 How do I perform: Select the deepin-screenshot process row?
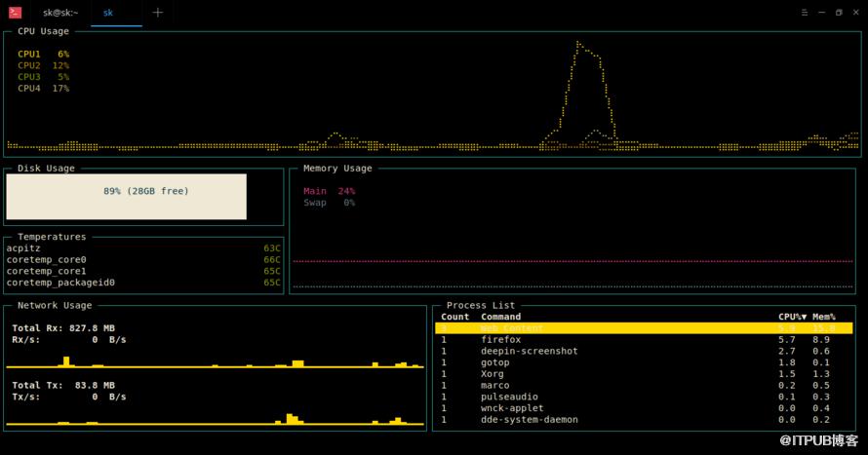pyautogui.click(x=644, y=351)
